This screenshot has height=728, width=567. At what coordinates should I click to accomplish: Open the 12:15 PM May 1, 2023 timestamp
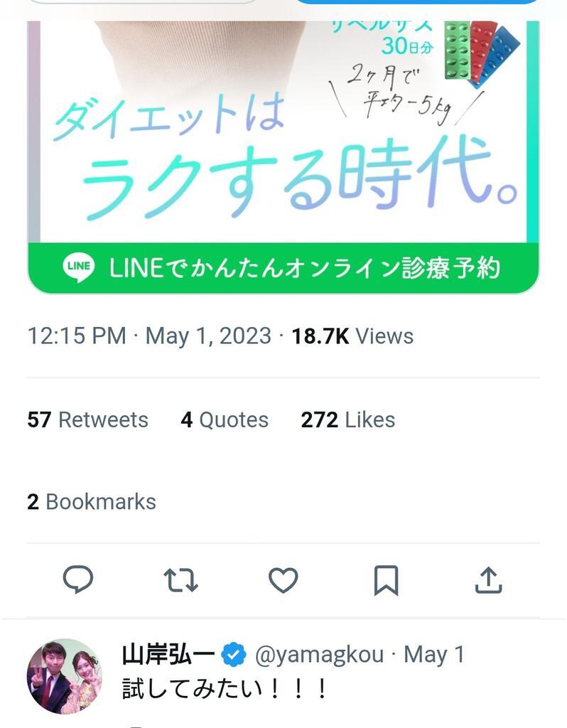click(149, 336)
